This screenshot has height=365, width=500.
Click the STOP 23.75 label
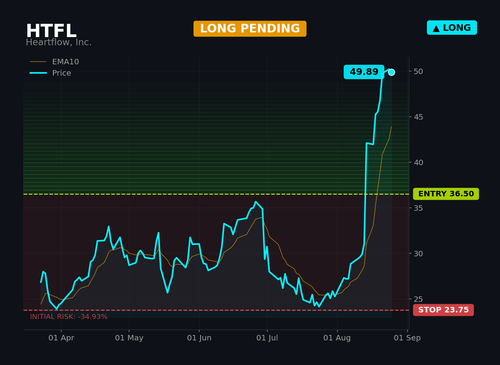coord(443,310)
